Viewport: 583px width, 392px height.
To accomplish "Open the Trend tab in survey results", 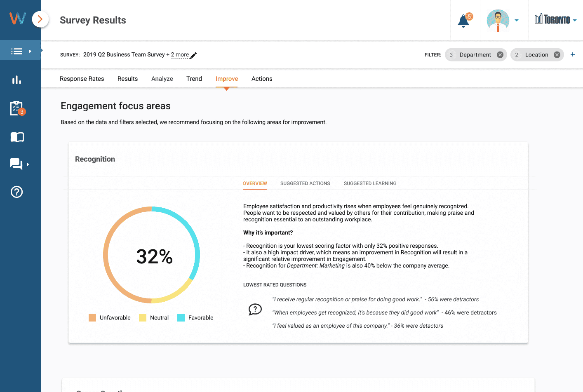I will tap(194, 78).
